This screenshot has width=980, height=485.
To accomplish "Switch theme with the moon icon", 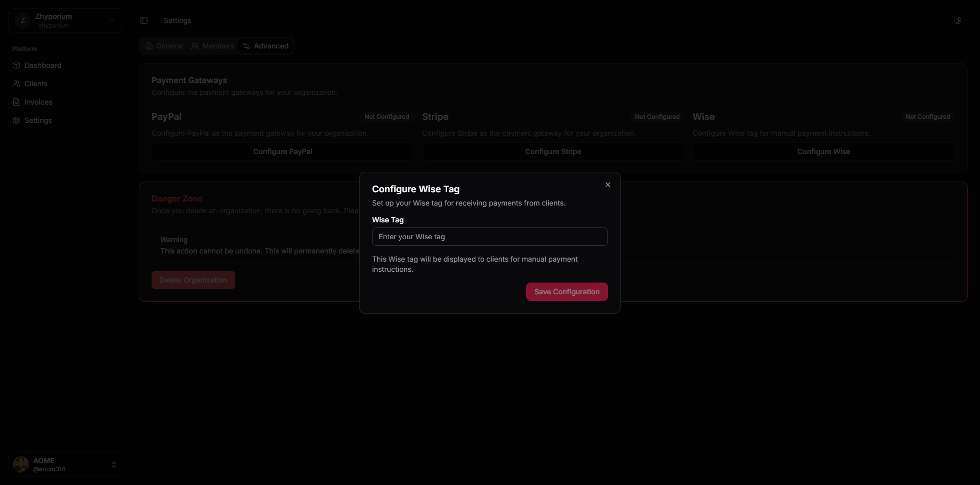I will coord(957,20).
